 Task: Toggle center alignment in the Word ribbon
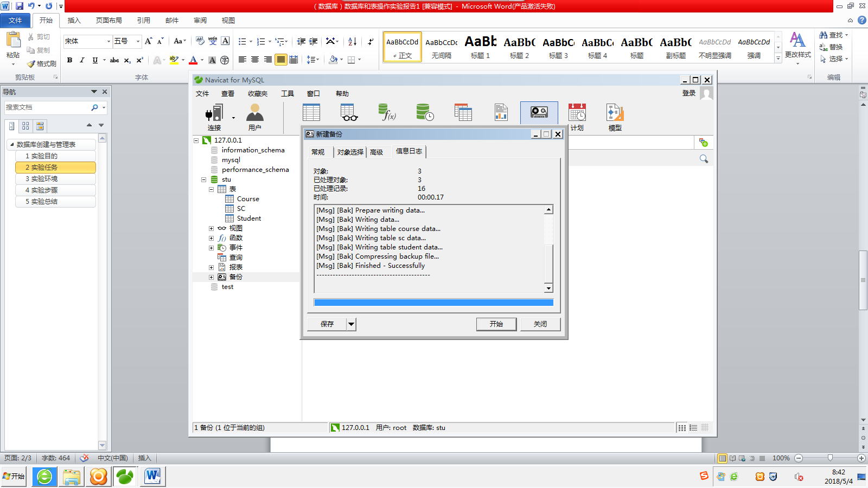click(x=255, y=60)
